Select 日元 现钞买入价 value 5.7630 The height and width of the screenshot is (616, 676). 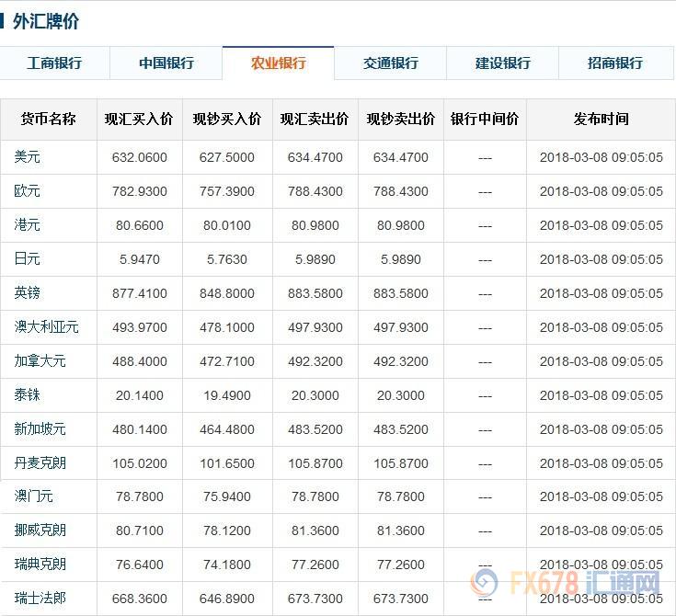click(x=227, y=259)
